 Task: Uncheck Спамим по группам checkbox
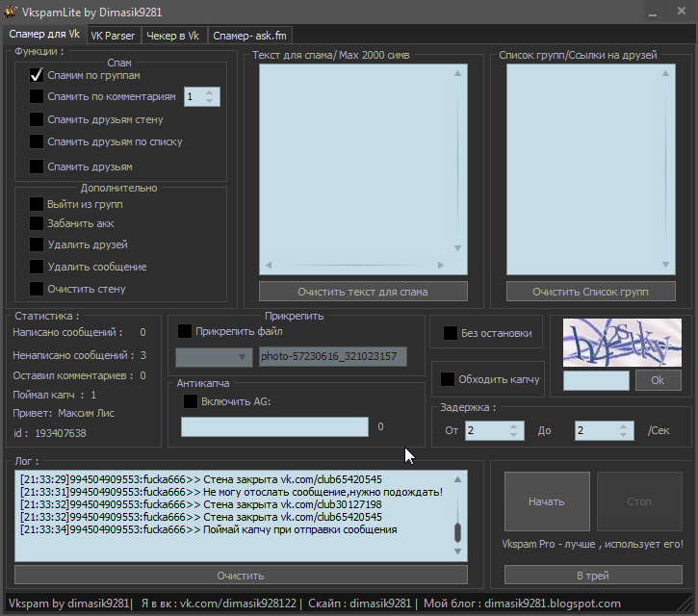37,75
